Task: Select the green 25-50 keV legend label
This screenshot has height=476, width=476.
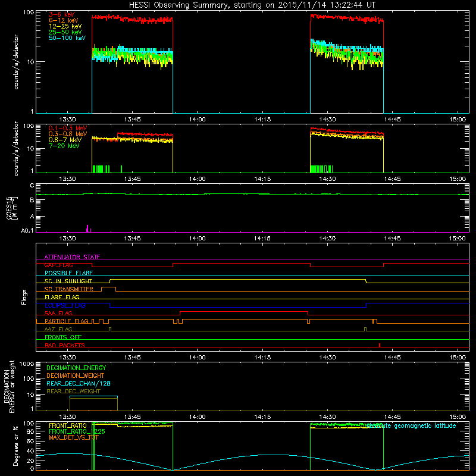Action: tap(65, 32)
